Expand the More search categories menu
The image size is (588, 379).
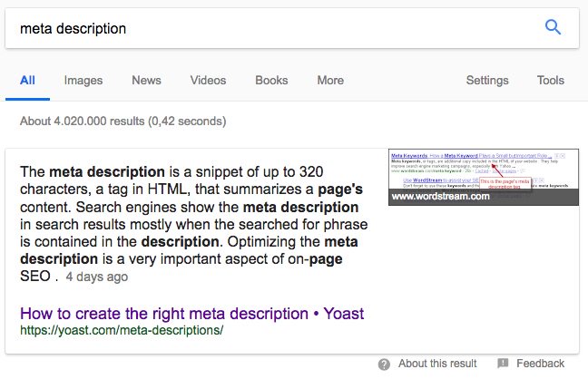pyautogui.click(x=330, y=80)
